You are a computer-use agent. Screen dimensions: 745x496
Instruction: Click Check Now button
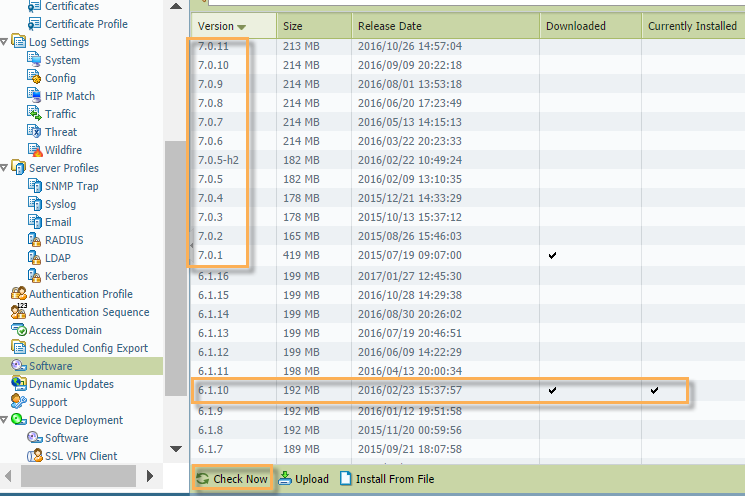point(232,479)
